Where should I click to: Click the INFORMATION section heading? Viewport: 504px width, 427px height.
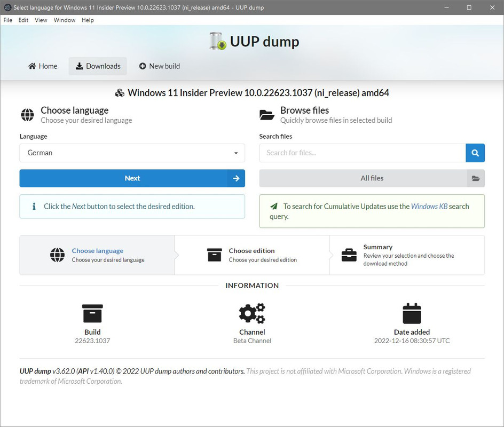252,286
